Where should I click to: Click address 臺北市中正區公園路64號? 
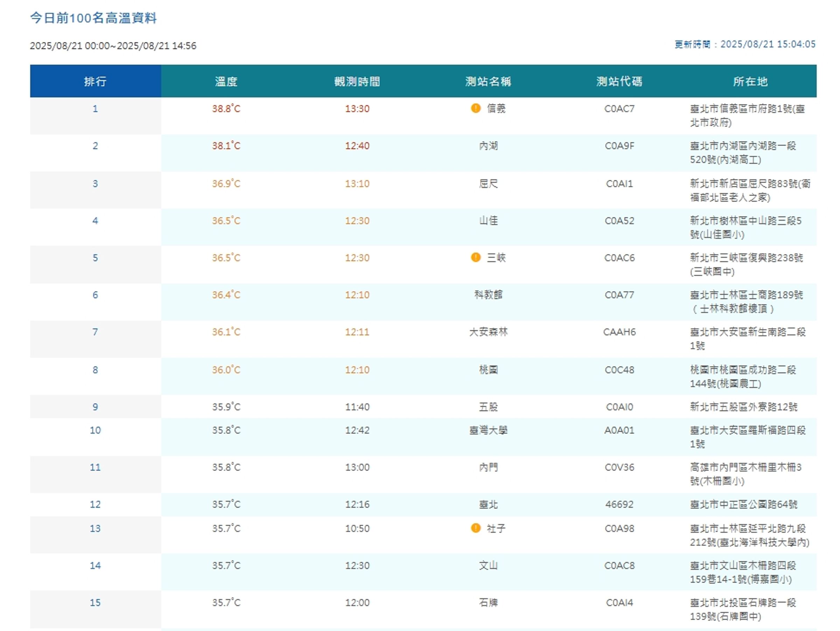[744, 505]
